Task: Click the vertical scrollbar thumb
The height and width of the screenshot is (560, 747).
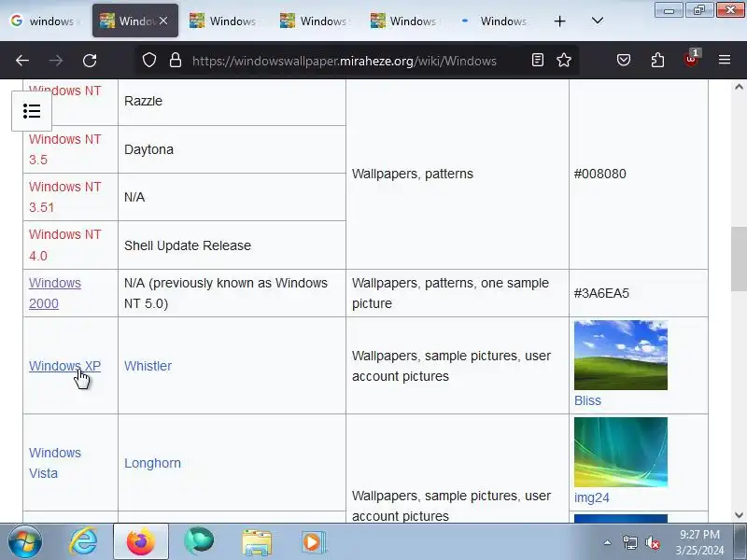Action: tap(739, 259)
